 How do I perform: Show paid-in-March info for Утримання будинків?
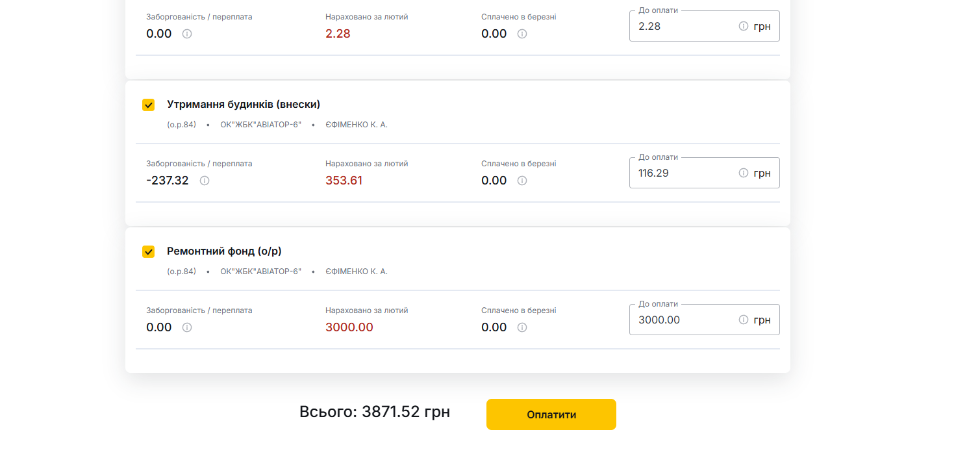pos(522,181)
